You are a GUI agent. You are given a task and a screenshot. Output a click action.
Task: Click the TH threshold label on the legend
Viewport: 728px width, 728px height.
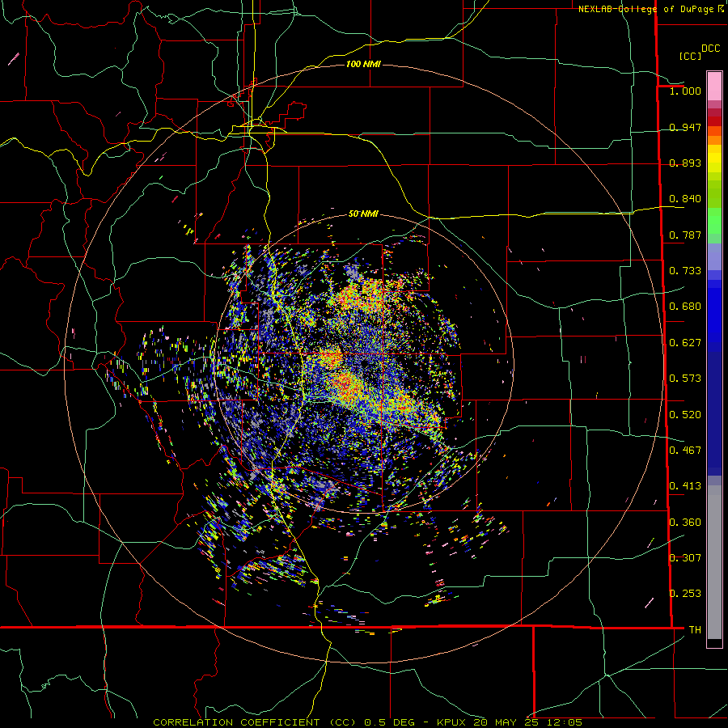click(x=695, y=630)
